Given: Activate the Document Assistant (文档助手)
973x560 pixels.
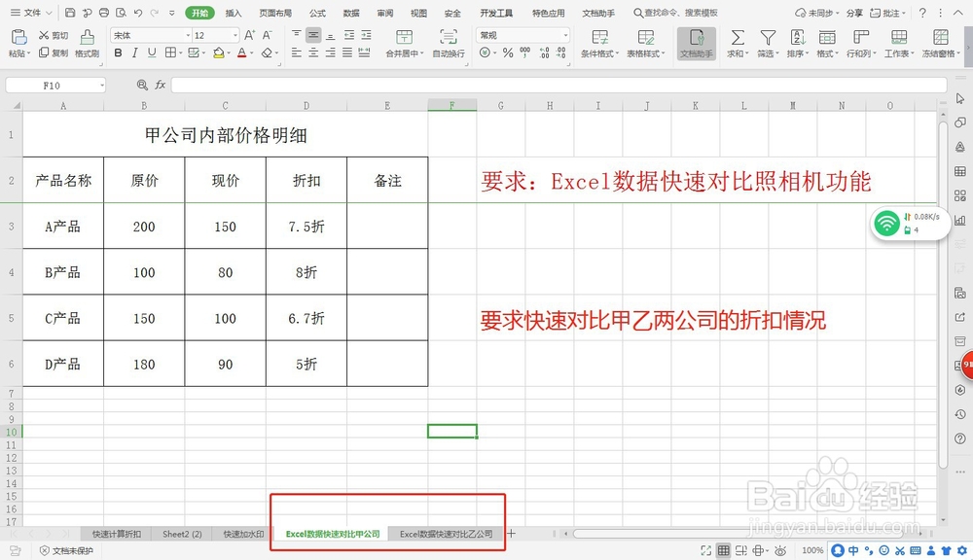Looking at the screenshot, I should 696,44.
